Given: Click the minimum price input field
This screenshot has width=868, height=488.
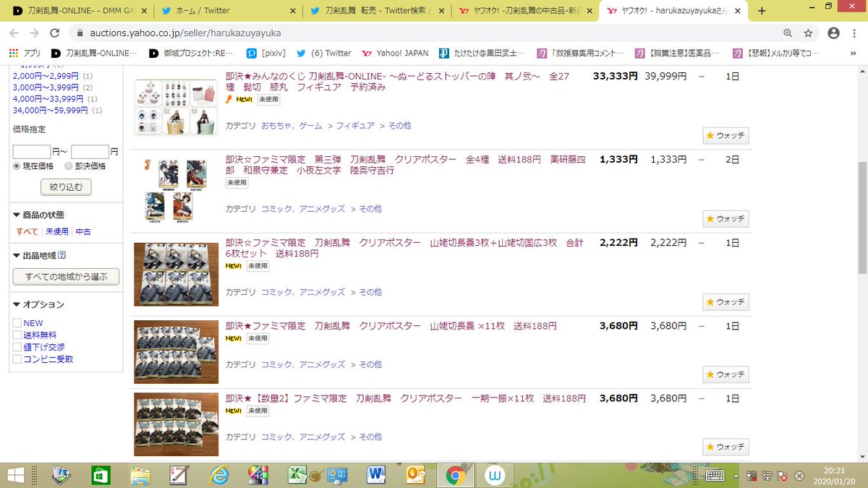Looking at the screenshot, I should [x=32, y=152].
